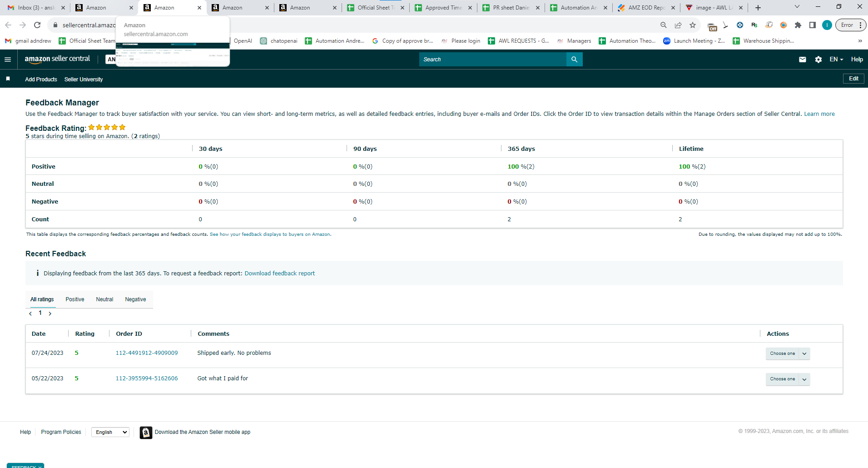Open the Seller Central settings gear
Screen dimensions: 868x468
[x=818, y=60]
